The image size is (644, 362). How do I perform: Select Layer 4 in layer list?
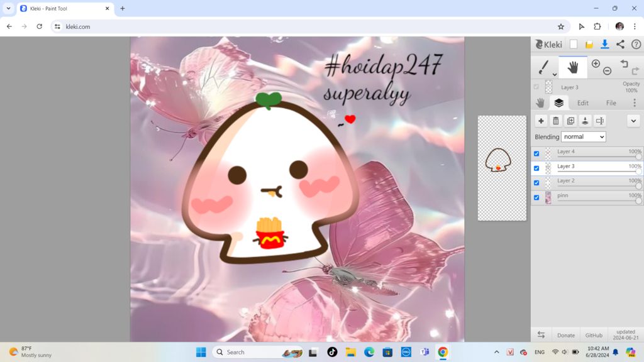[587, 153]
